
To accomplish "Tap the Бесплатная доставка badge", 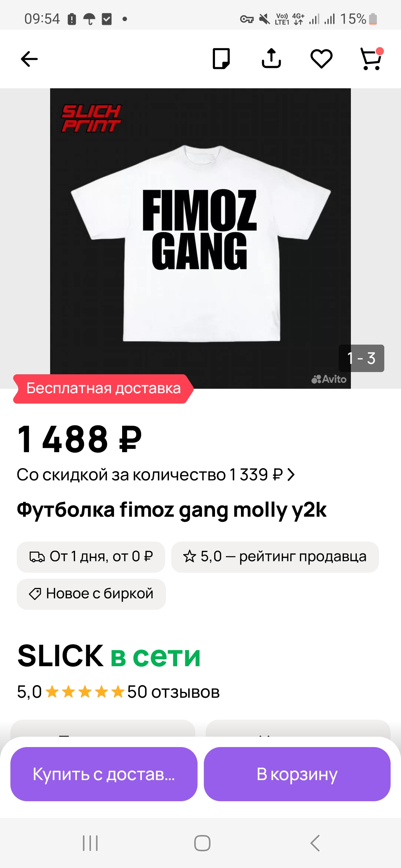I will [103, 388].
